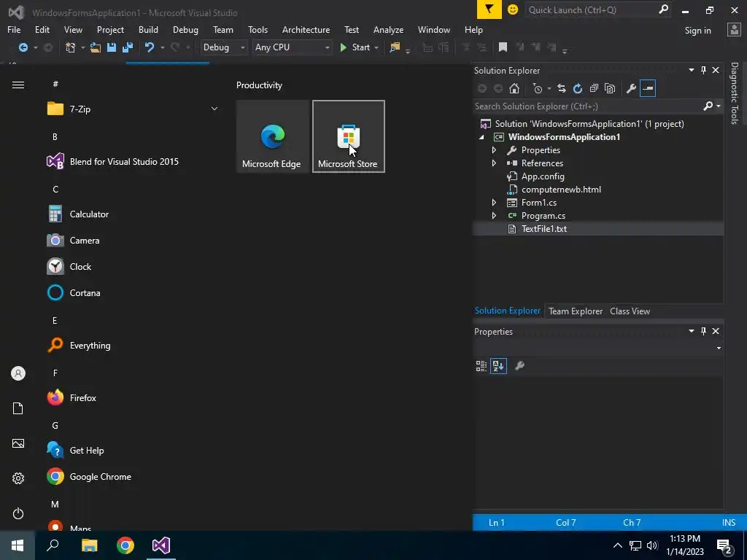Image resolution: width=747 pixels, height=560 pixels.
Task: Toggle a bookmark with the toolbar bookmark icon
Action: (x=503, y=47)
